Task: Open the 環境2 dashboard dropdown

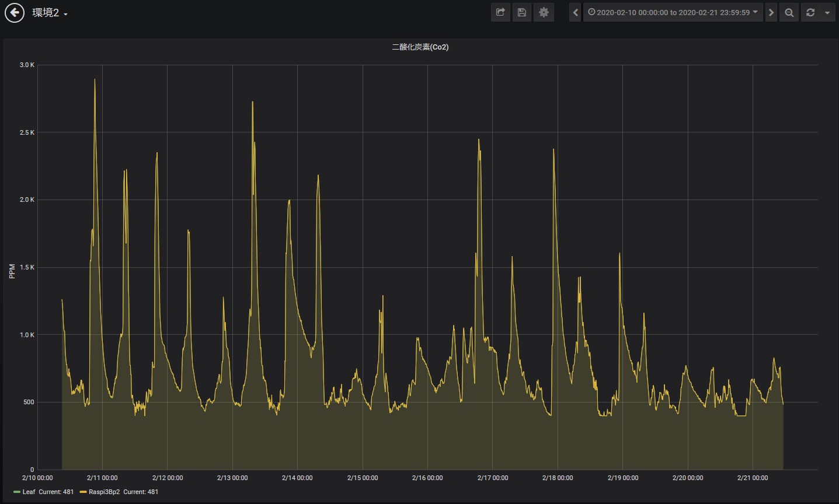Action: click(50, 13)
